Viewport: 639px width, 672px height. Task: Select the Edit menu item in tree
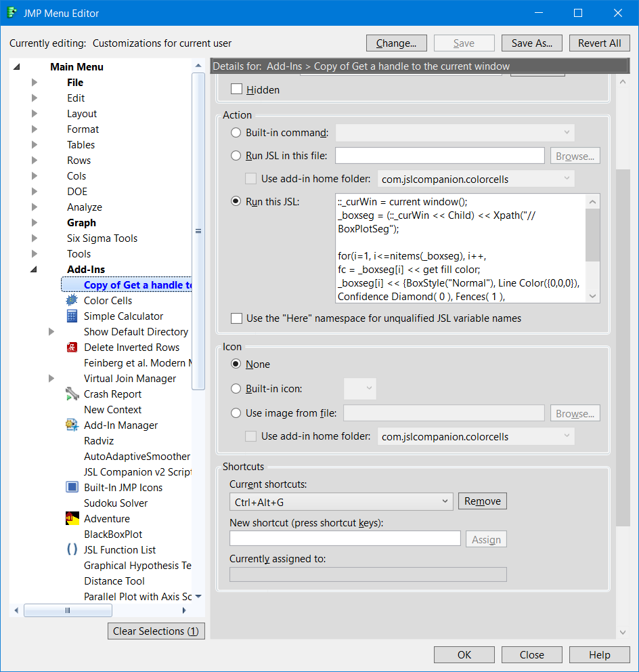click(76, 98)
